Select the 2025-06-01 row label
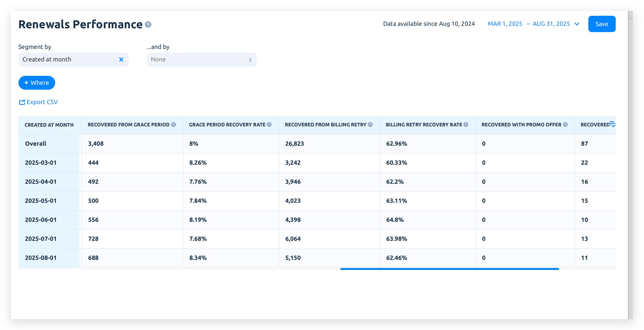The height and width of the screenshot is (330, 644). click(x=41, y=220)
